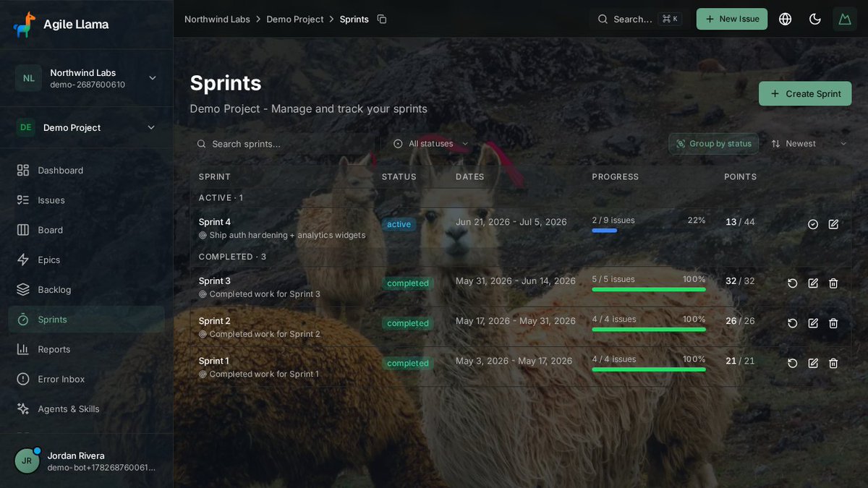This screenshot has width=868, height=488.
Task: Open Agents & Skills in the sidebar
Action: coord(86,408)
